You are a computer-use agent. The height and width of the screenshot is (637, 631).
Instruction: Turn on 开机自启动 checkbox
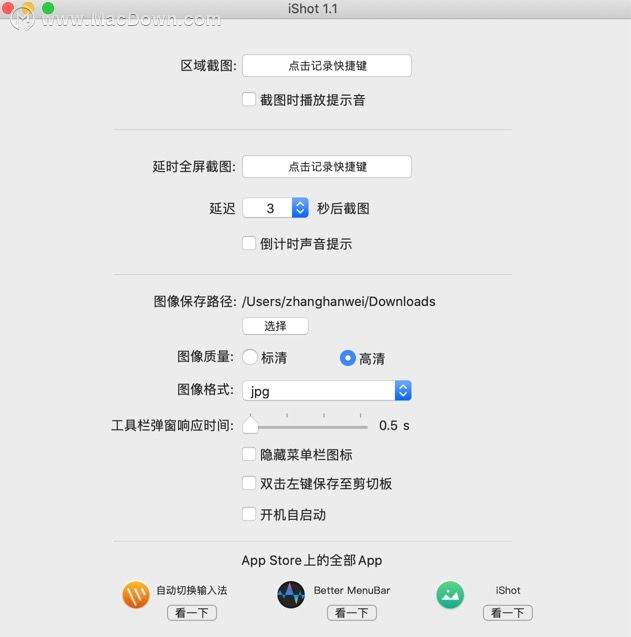click(x=249, y=514)
